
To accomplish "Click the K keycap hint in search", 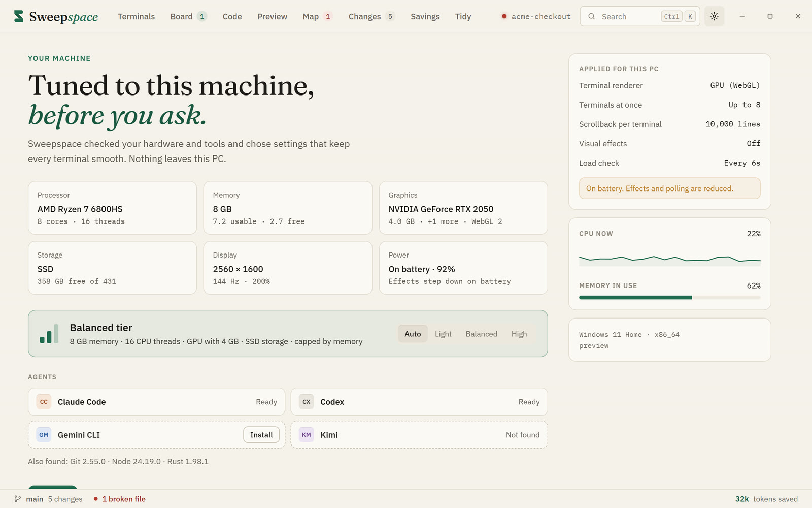I will click(690, 16).
